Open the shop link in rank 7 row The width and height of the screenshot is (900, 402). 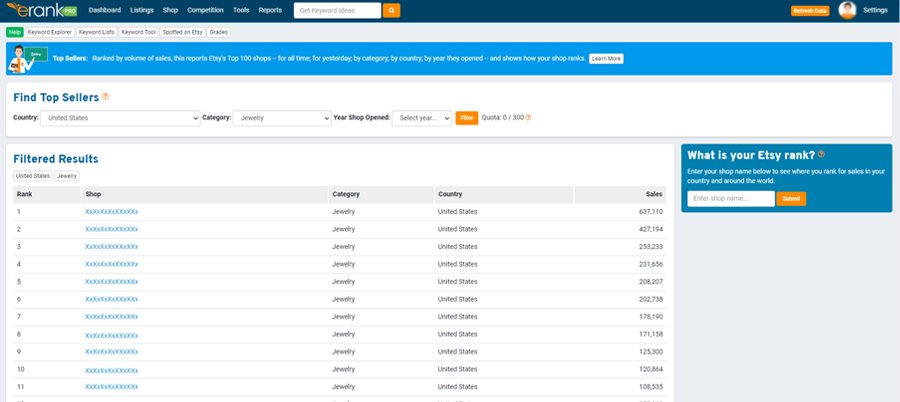click(x=111, y=317)
